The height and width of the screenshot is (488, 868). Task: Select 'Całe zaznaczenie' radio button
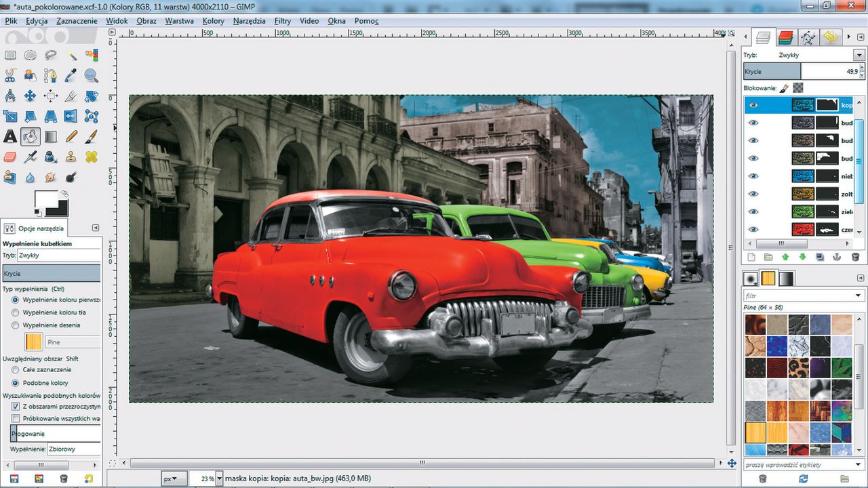(x=16, y=370)
